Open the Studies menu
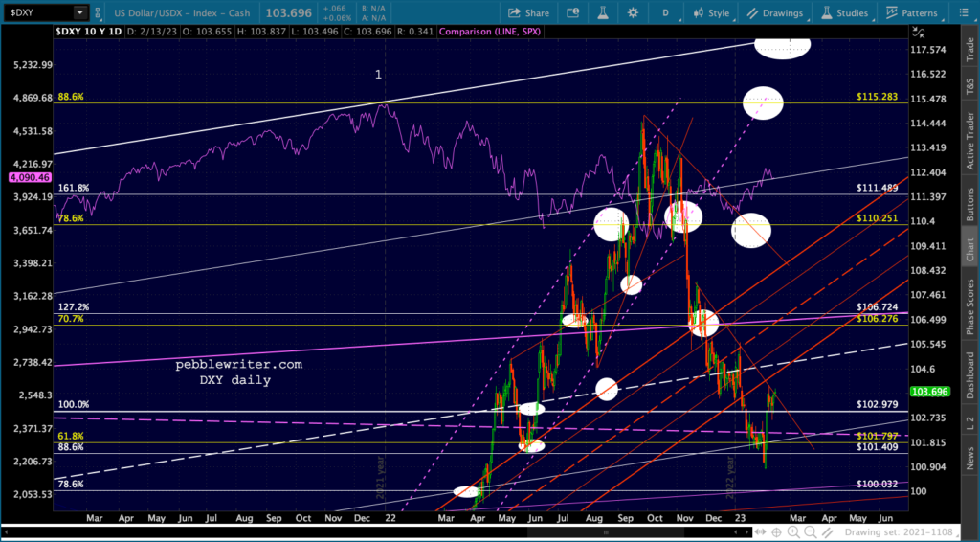Image resolution: width=980 pixels, height=542 pixels. pyautogui.click(x=845, y=12)
